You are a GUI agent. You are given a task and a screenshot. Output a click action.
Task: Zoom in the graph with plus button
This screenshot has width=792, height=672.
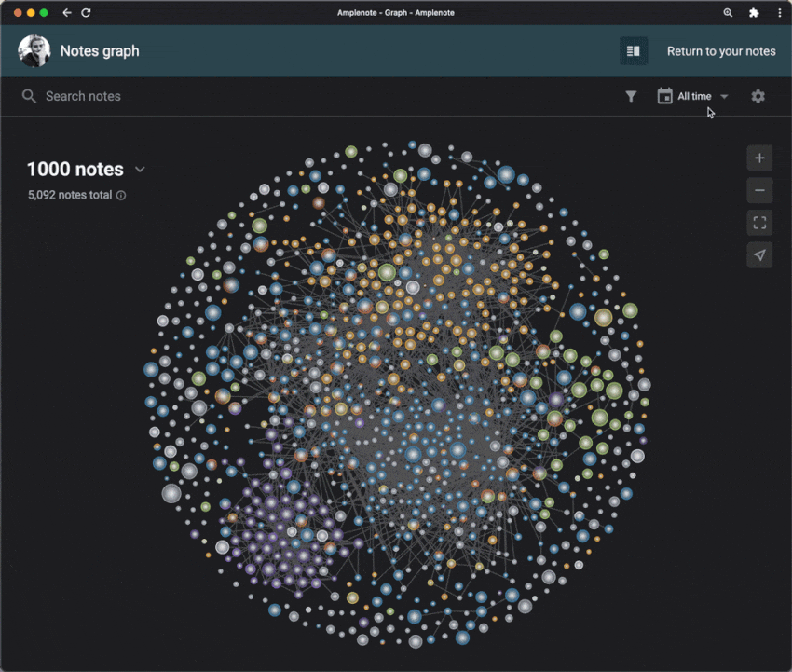coord(759,158)
